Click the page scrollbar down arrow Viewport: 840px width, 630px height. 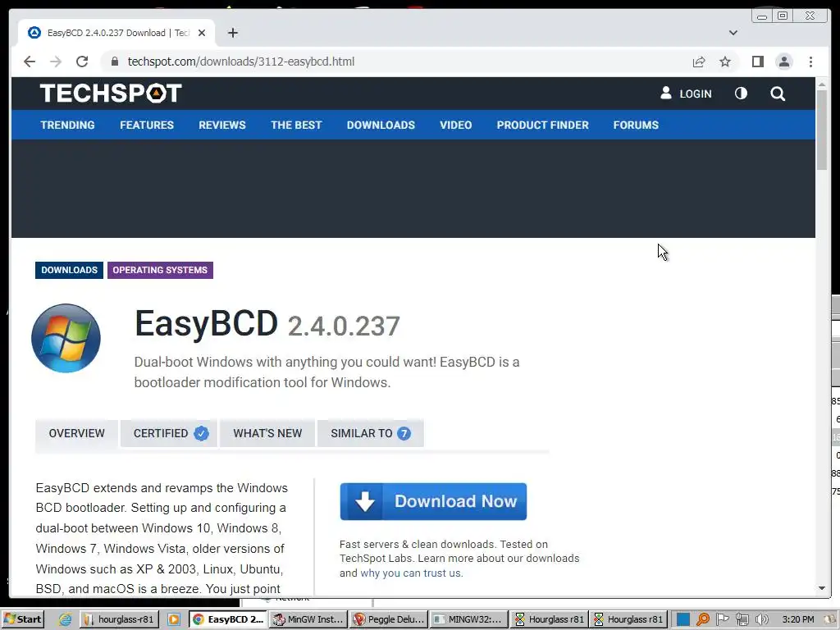point(822,588)
